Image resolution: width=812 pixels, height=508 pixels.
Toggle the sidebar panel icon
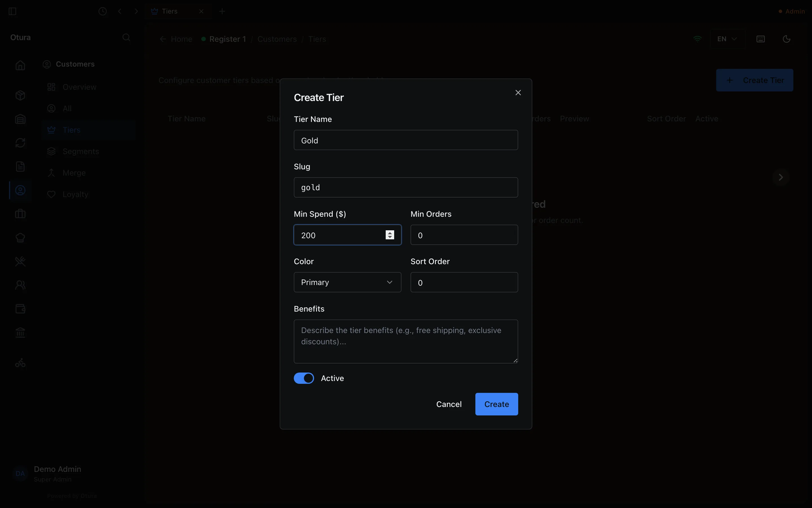[12, 11]
